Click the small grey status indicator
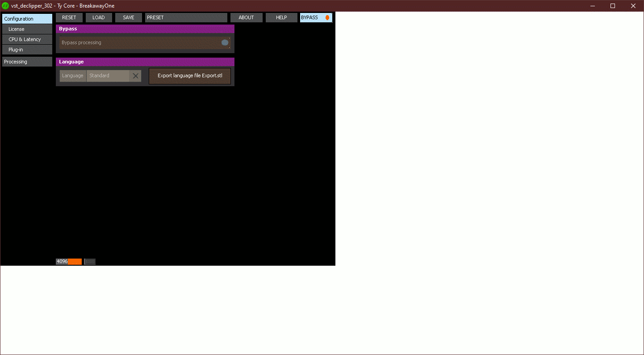The width and height of the screenshot is (644, 355). click(x=90, y=262)
